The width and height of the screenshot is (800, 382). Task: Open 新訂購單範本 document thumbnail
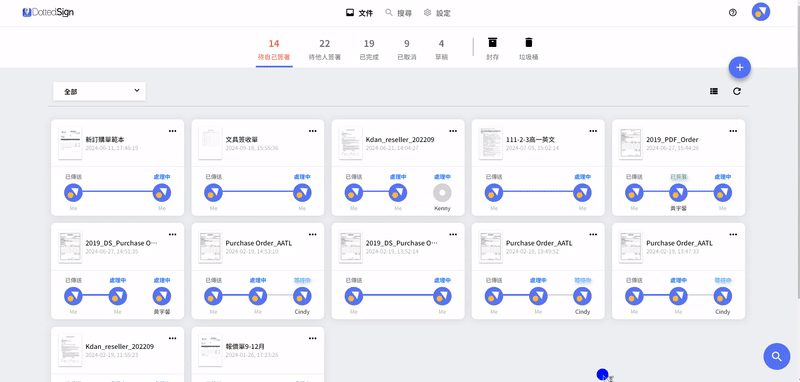pyautogui.click(x=70, y=143)
